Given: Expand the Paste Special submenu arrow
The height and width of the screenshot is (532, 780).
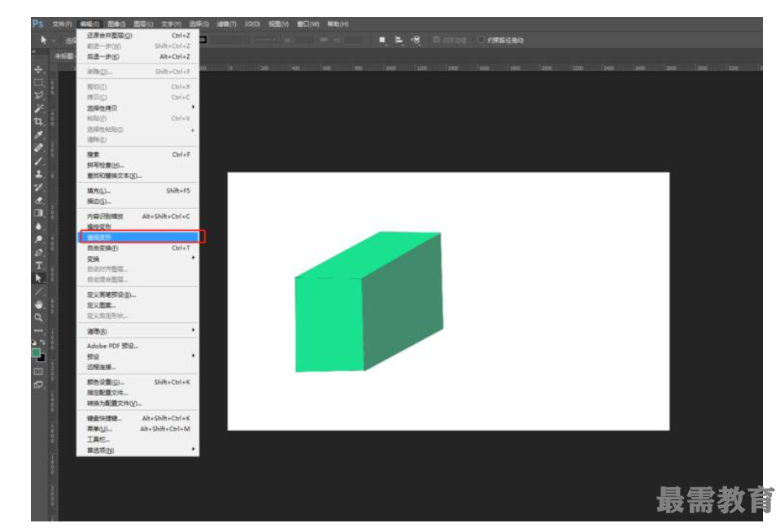Looking at the screenshot, I should pos(193,129).
